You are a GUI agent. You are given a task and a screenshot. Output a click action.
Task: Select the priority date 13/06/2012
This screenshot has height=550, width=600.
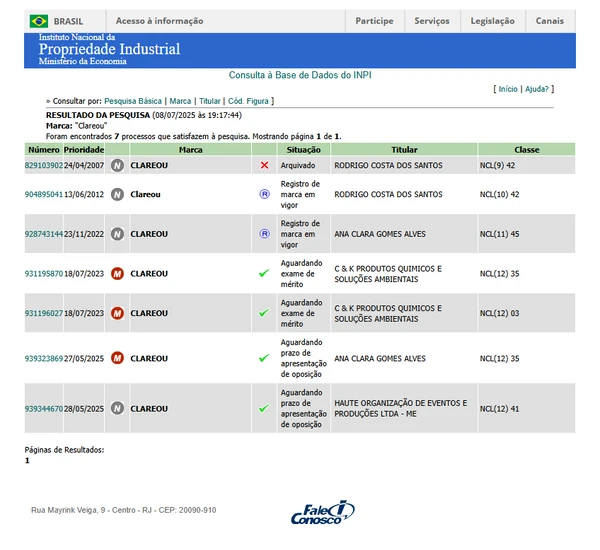pyautogui.click(x=84, y=194)
